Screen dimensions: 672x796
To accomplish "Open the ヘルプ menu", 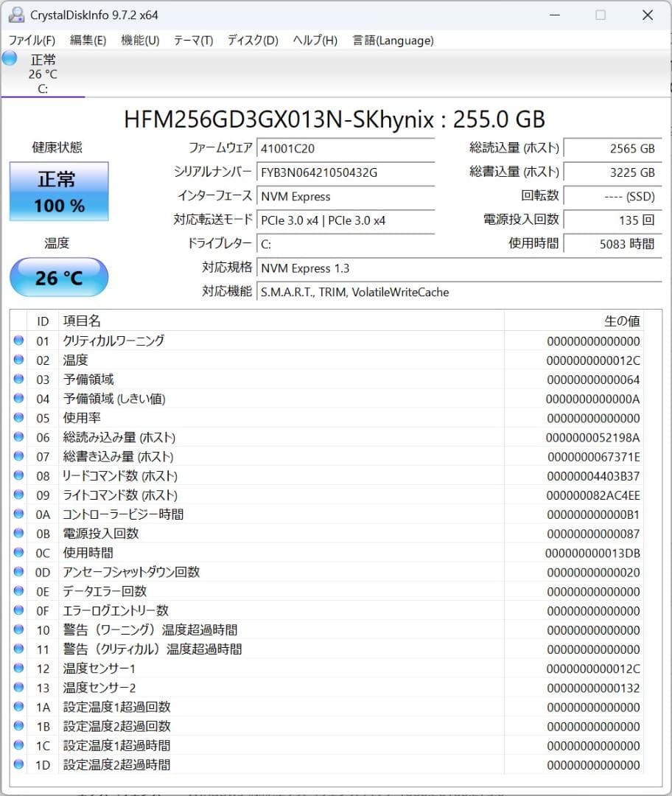I will [x=314, y=41].
